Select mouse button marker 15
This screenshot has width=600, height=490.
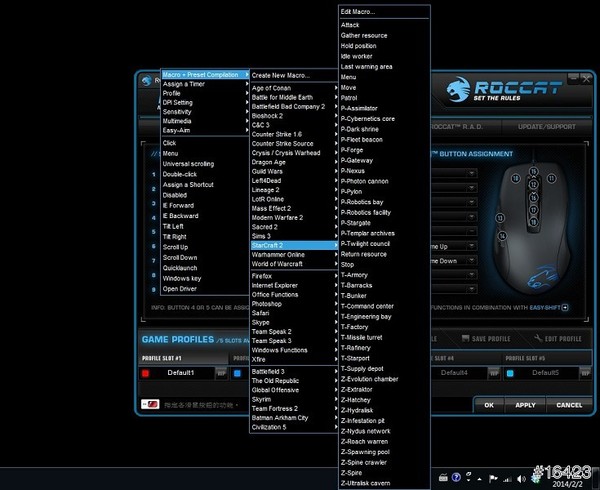tap(533, 171)
